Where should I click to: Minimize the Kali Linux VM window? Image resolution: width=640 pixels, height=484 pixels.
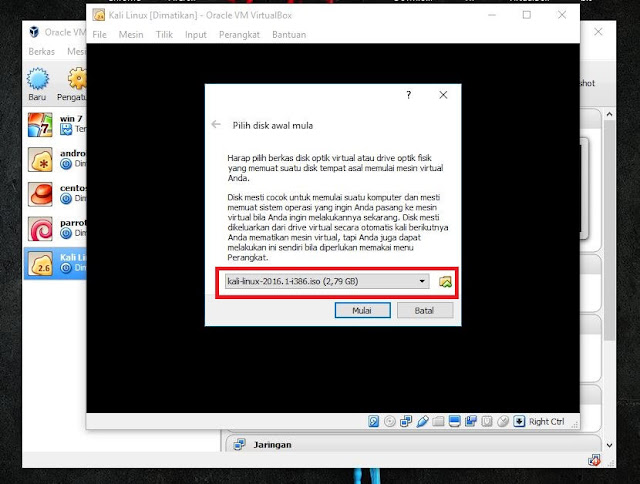(x=492, y=15)
